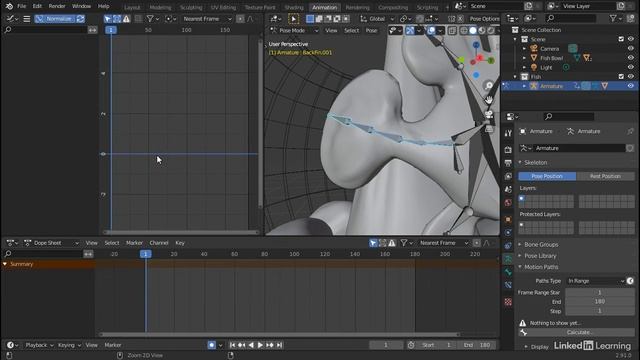Open the Scene properties tab
The width and height of the screenshot is (640, 360).
pos(508,189)
